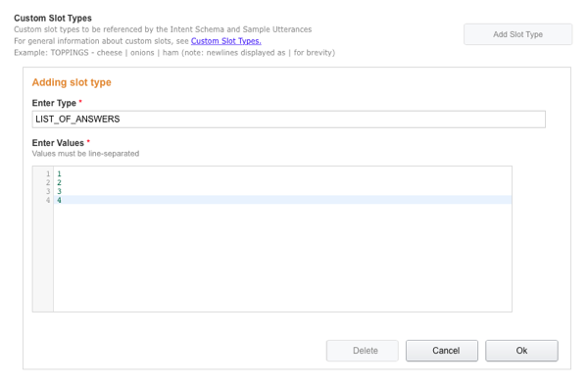The height and width of the screenshot is (385, 588).
Task: Click the Custom Slot Types heading
Action: coord(53,18)
